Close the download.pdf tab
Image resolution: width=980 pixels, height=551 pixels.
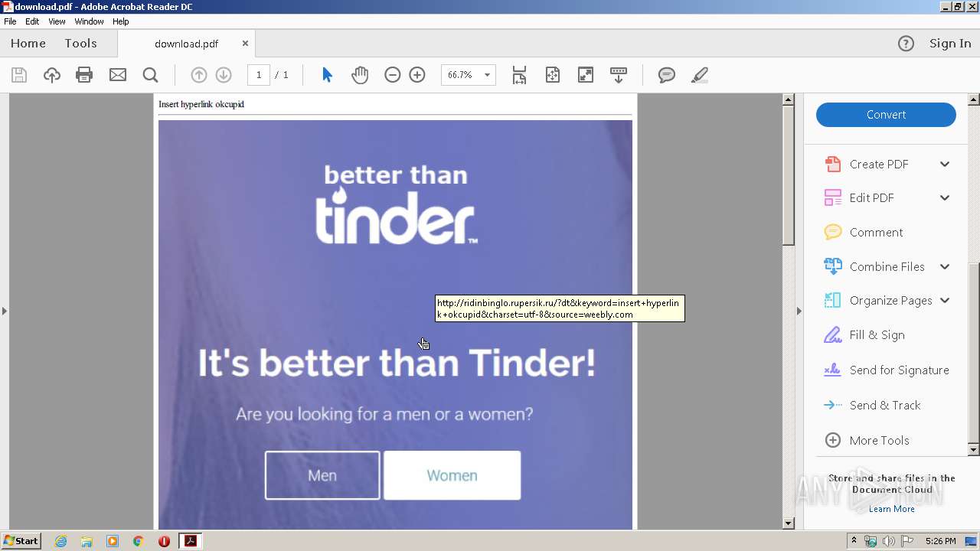pos(245,44)
